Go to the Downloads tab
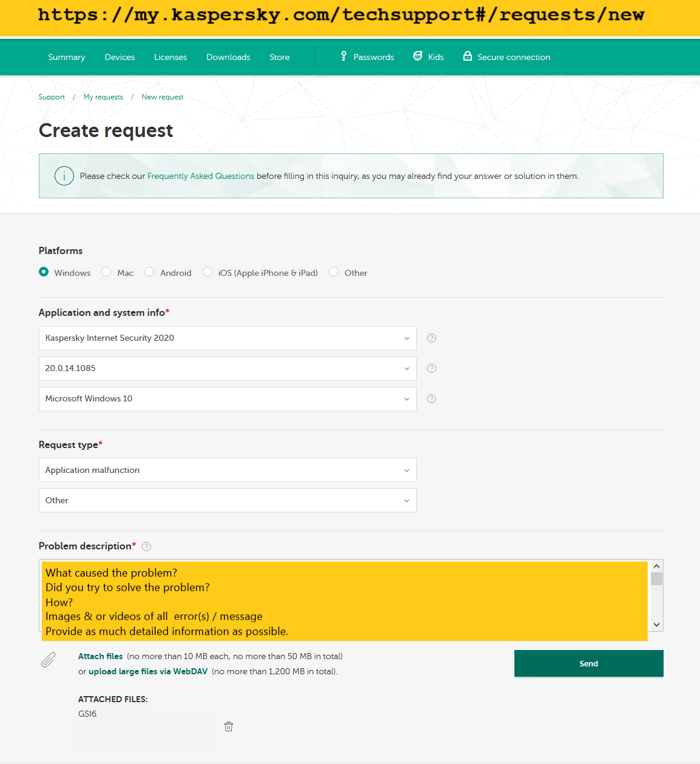 228,57
